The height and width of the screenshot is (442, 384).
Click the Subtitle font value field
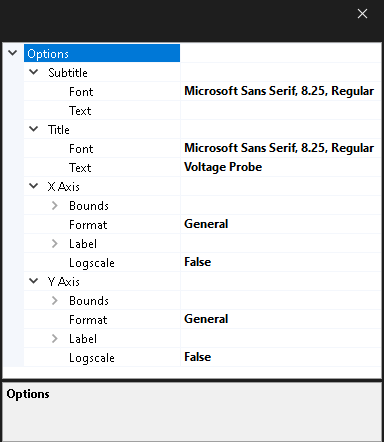pyautogui.click(x=281, y=91)
